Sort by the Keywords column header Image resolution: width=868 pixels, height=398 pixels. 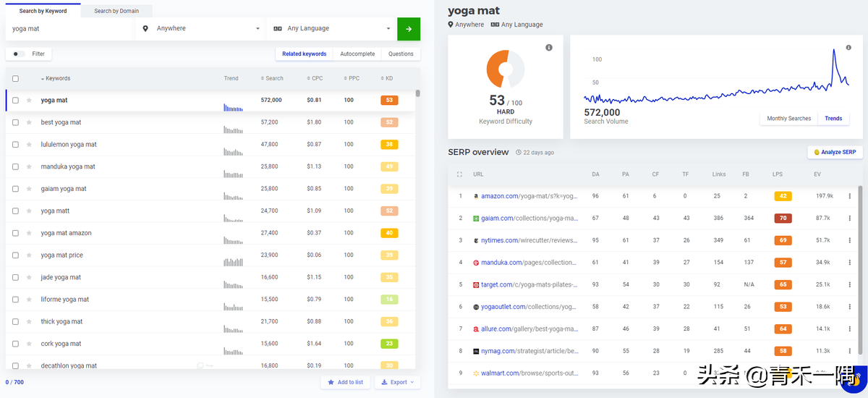(x=56, y=78)
